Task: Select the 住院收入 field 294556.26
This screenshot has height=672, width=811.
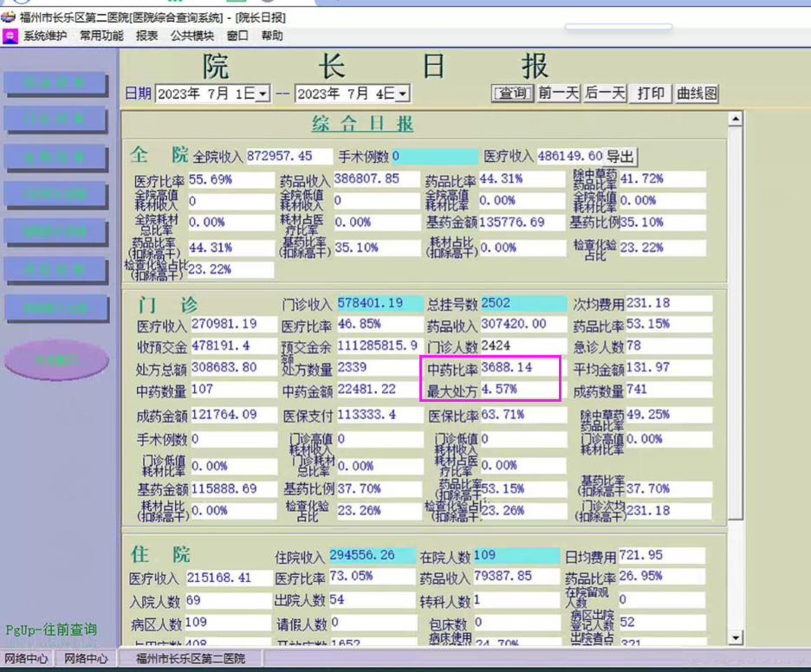Action: coord(373,555)
